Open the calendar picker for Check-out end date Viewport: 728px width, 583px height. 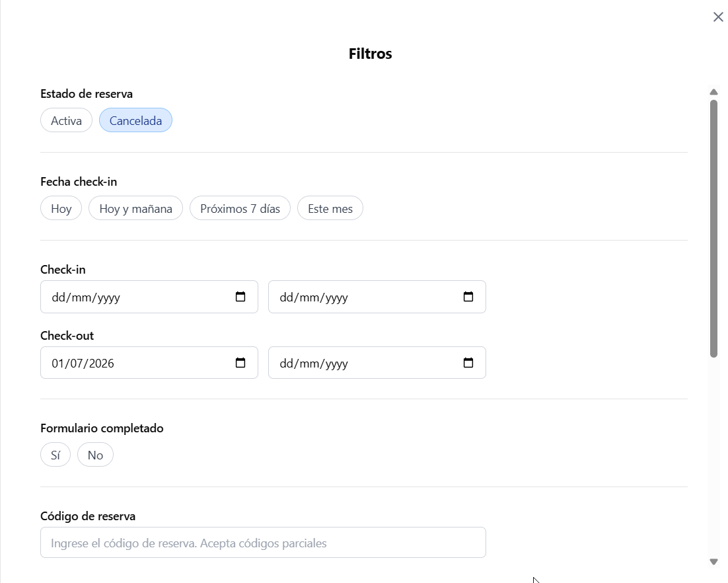click(x=468, y=363)
